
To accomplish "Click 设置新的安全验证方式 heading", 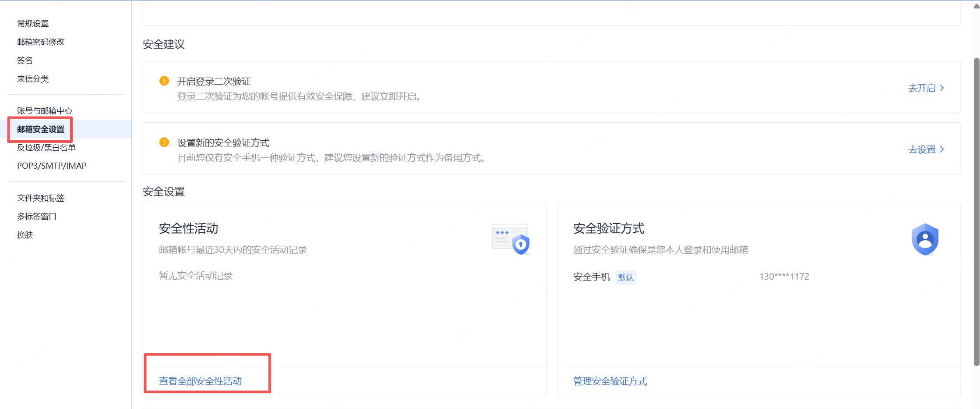I will pyautogui.click(x=223, y=143).
